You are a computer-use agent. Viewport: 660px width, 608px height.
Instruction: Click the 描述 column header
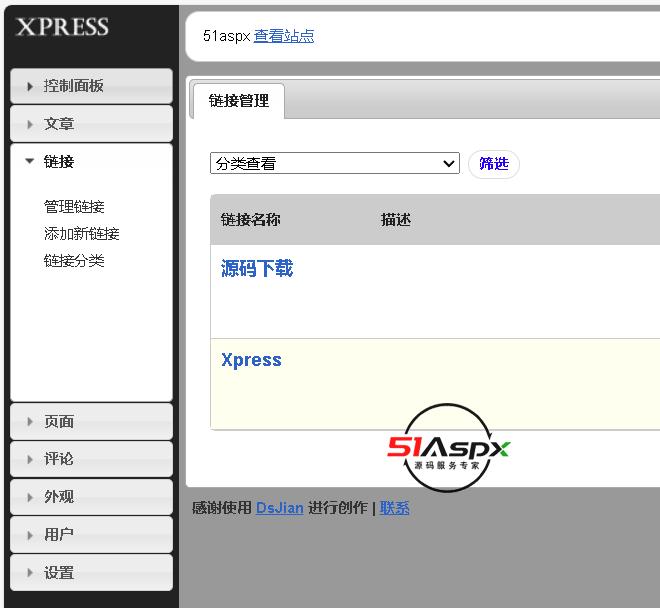[x=396, y=220]
